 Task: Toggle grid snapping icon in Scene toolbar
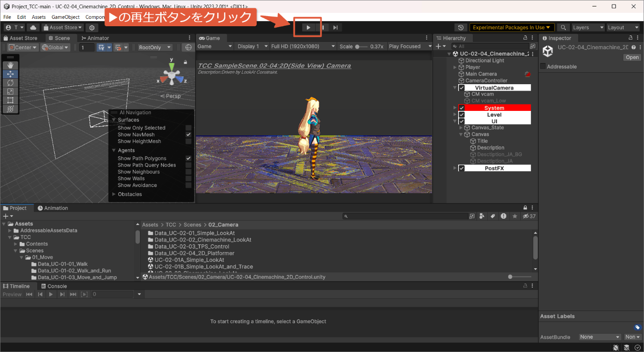pyautogui.click(x=101, y=47)
